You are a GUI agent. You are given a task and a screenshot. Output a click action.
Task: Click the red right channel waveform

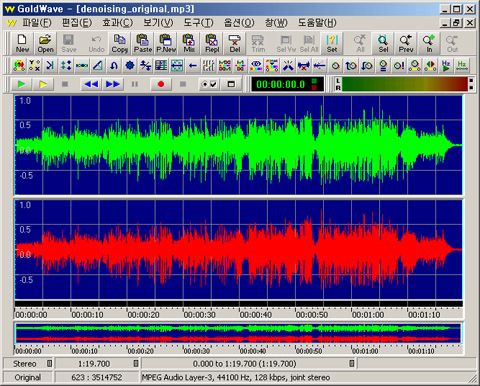point(238,249)
